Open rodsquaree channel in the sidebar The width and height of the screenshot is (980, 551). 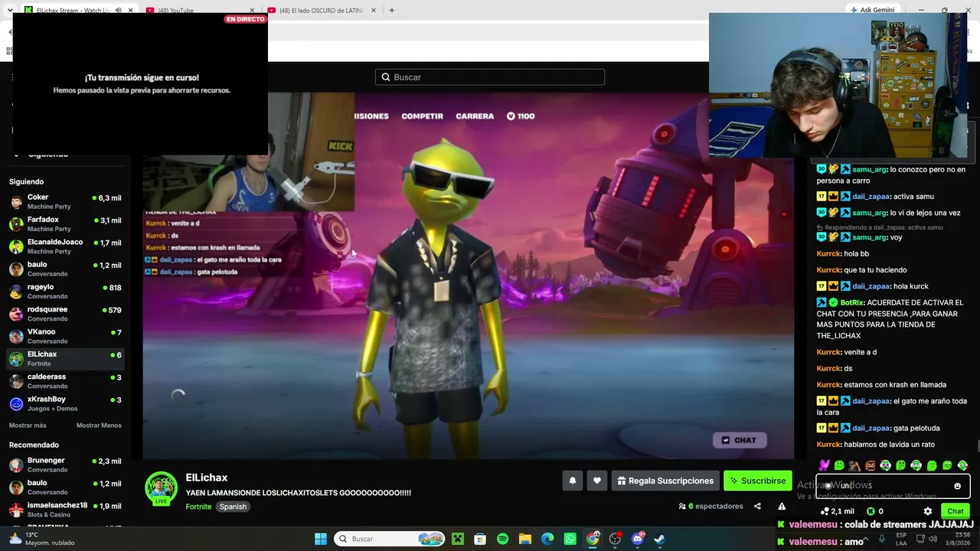65,314
